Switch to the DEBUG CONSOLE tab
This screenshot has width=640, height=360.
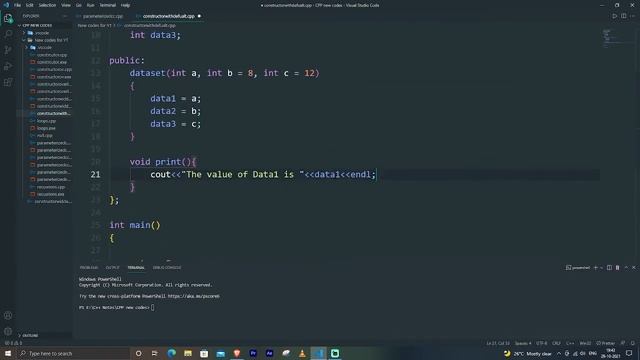click(167, 268)
